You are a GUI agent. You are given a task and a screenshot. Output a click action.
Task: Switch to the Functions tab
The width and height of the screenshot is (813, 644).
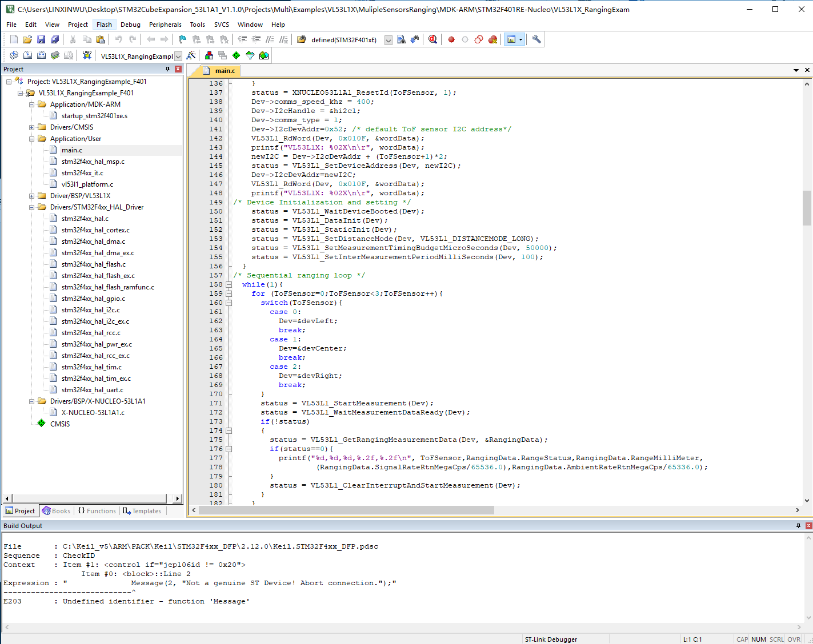click(x=97, y=511)
